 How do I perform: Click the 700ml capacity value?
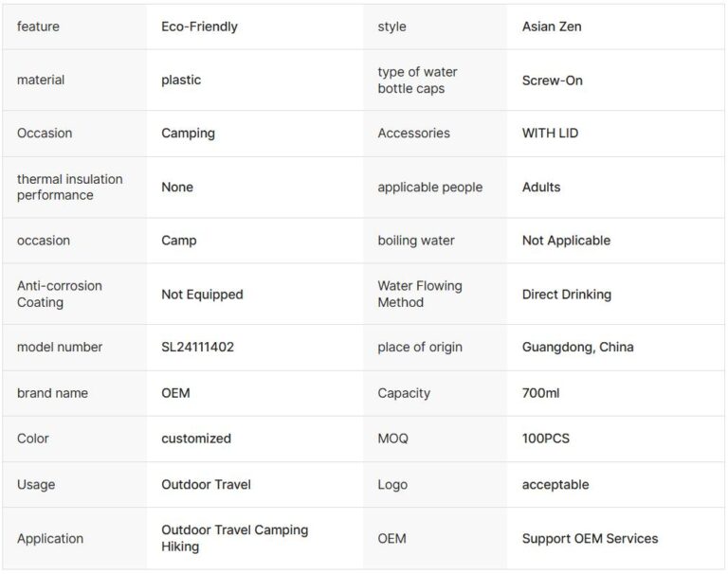(x=540, y=393)
